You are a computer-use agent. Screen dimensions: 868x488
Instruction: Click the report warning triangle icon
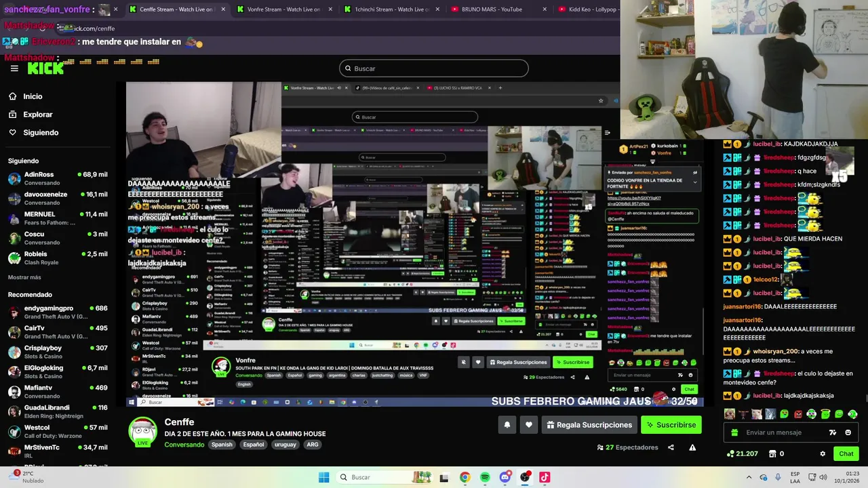tap(692, 447)
